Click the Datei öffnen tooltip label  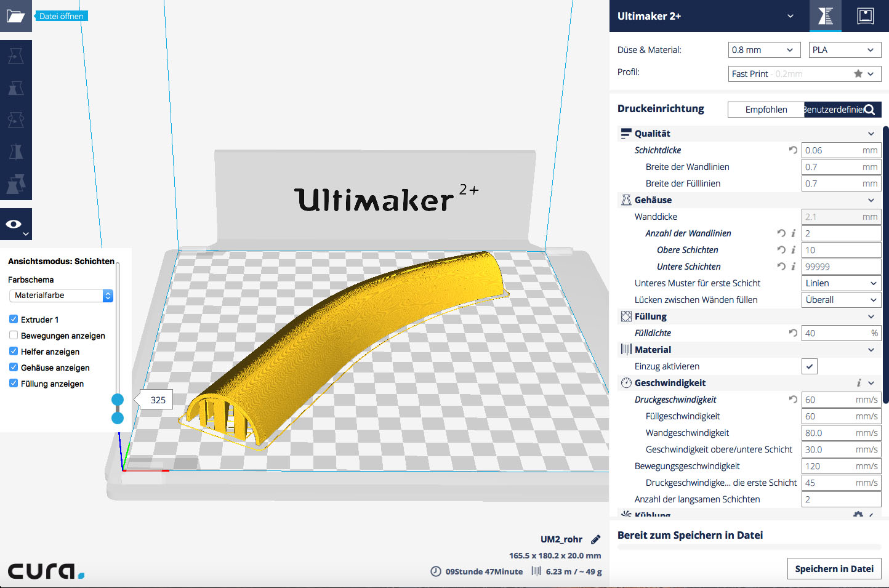tap(61, 16)
